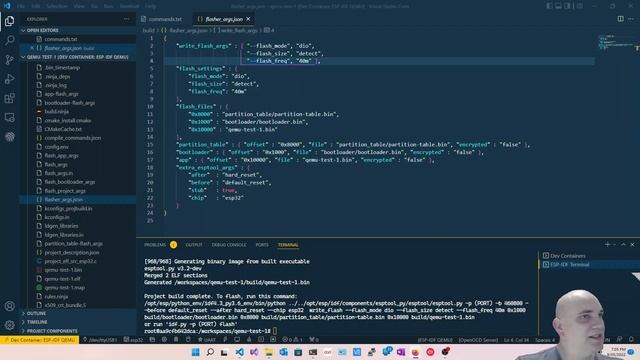Open qemu-test-1.elf file in explorer
Image resolution: width=640 pixels, height=360 pixels.
coord(78,278)
